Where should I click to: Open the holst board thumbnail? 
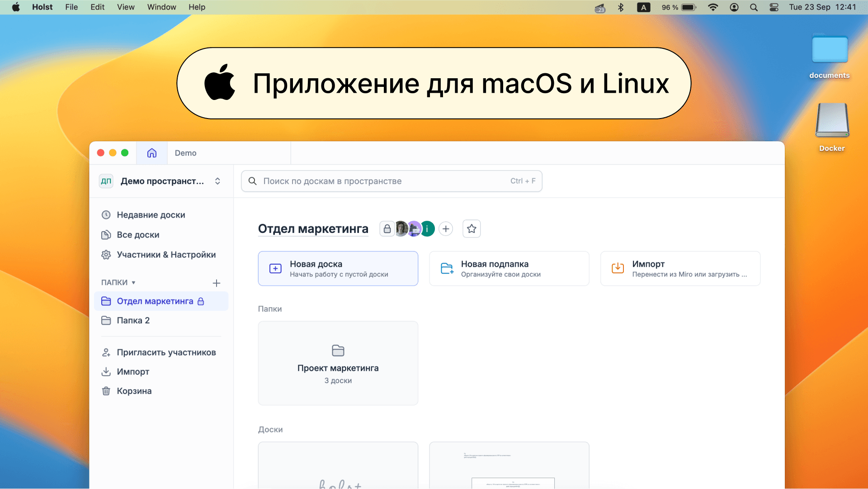click(338, 465)
